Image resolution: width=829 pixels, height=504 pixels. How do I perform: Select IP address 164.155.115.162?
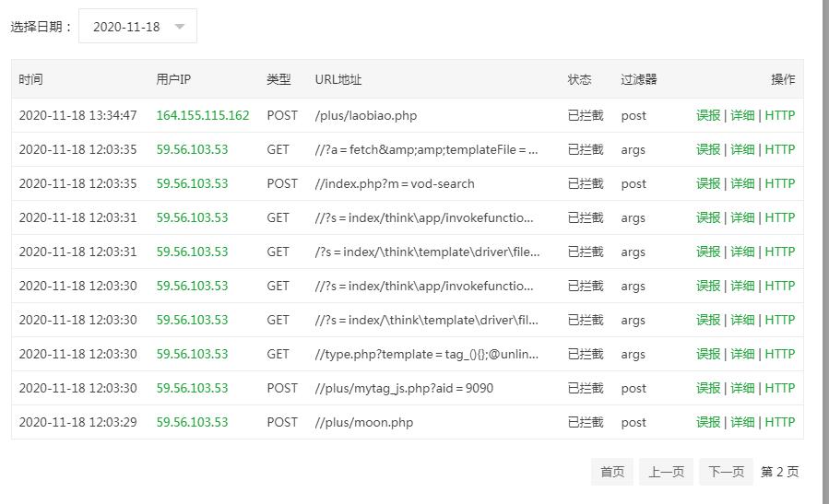(203, 115)
